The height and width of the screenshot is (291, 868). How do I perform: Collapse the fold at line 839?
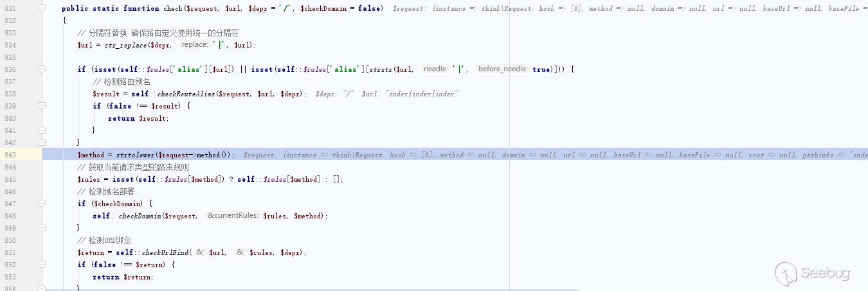click(42, 106)
